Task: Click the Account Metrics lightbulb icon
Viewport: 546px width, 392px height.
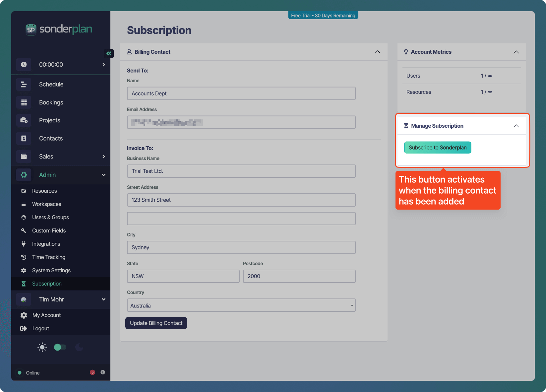Action: pos(406,52)
